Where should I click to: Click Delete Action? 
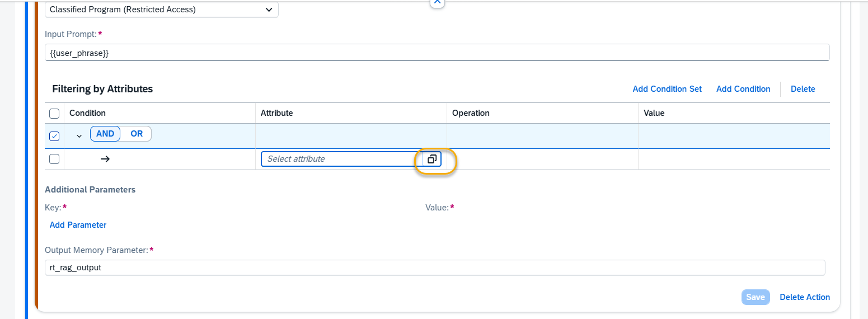(805, 297)
